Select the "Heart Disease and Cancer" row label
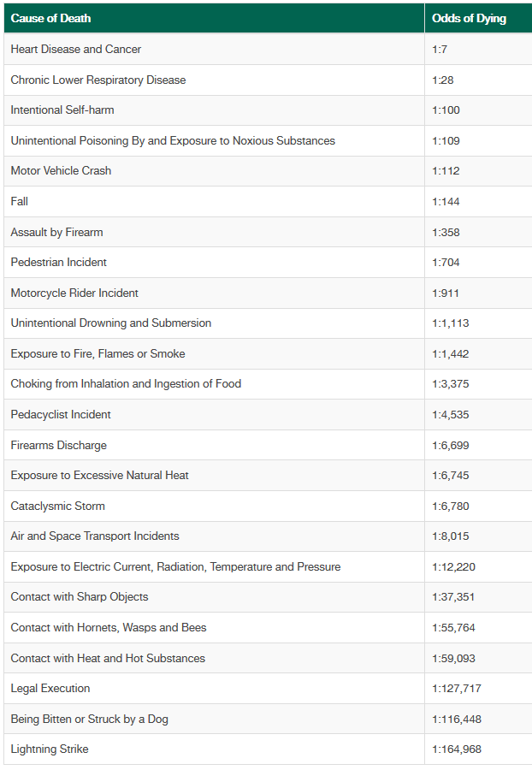 coord(76,49)
